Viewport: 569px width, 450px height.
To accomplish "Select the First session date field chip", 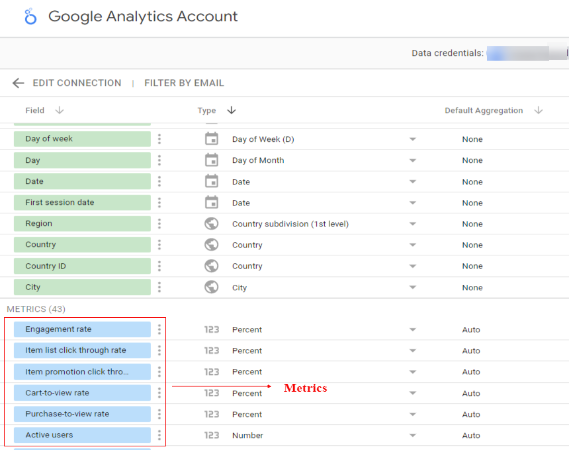I will (82, 202).
